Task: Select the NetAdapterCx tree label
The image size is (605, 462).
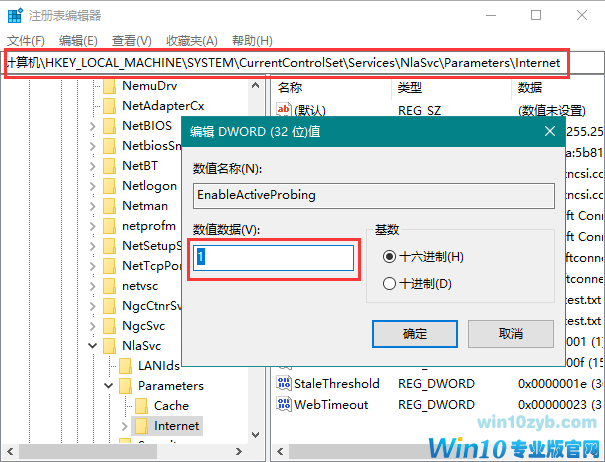Action: [163, 106]
